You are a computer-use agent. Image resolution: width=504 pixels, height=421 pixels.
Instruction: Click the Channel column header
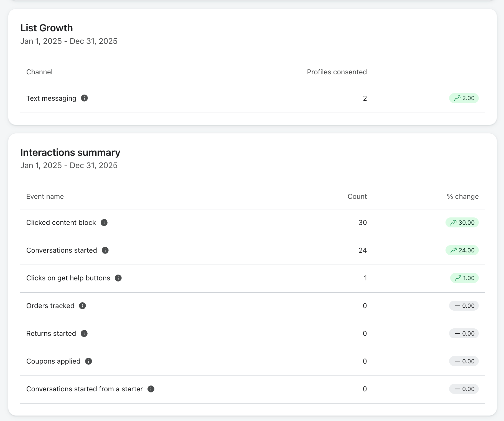[39, 72]
